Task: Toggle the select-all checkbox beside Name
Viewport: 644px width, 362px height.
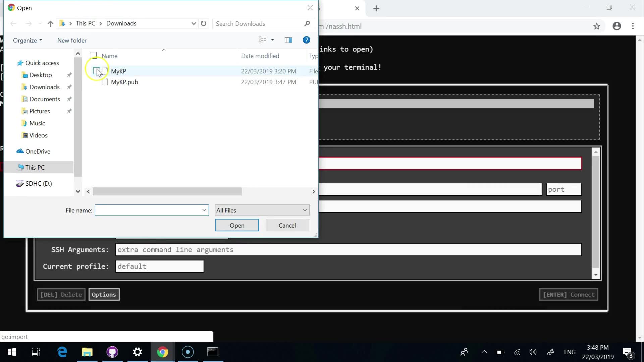Action: click(x=94, y=56)
